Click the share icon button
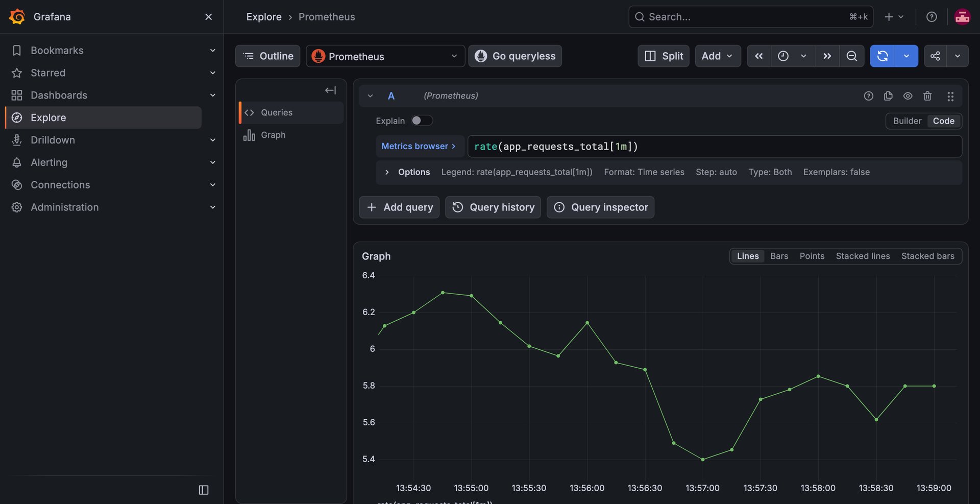980x504 pixels. pos(935,56)
